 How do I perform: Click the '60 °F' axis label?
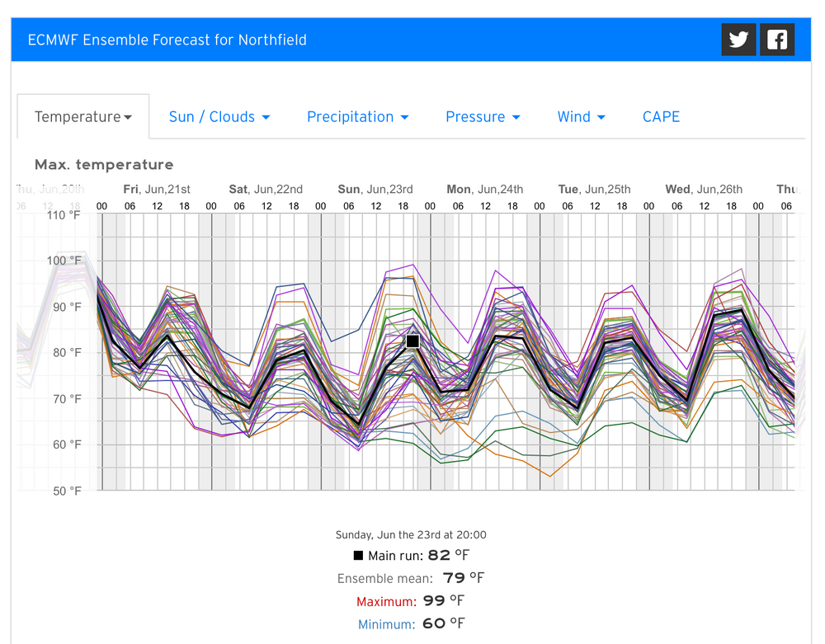[x=67, y=444]
